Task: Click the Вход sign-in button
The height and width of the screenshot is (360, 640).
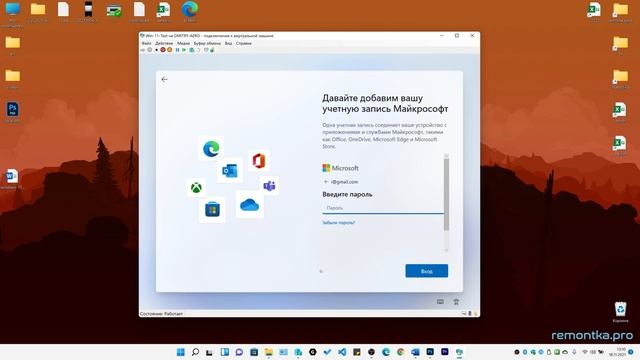Action: pyautogui.click(x=427, y=271)
